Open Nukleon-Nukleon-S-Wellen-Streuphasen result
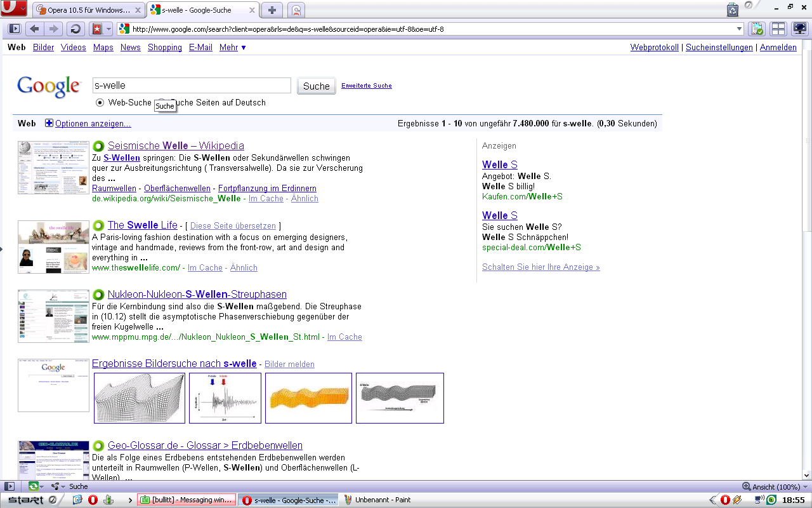 tap(197, 294)
